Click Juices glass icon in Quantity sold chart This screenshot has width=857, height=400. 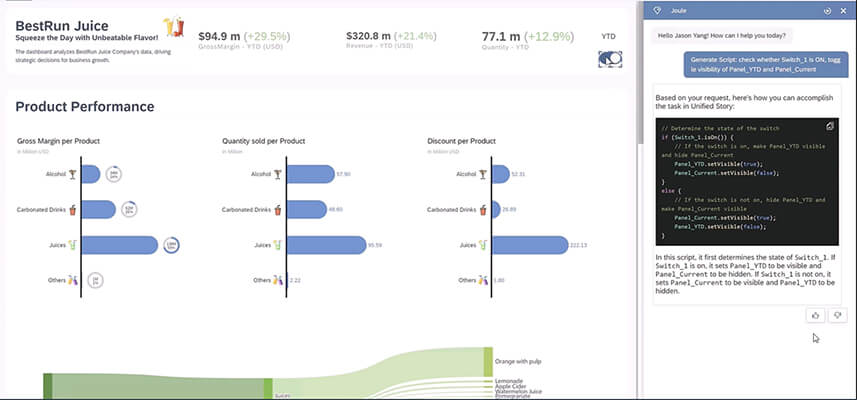pos(277,245)
